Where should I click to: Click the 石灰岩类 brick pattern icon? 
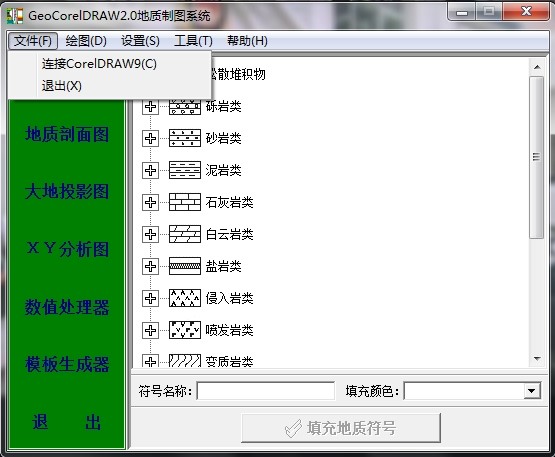pyautogui.click(x=185, y=202)
